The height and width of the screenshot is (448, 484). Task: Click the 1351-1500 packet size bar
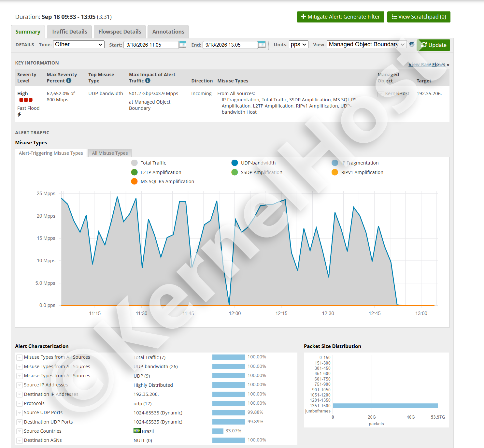click(x=385, y=406)
